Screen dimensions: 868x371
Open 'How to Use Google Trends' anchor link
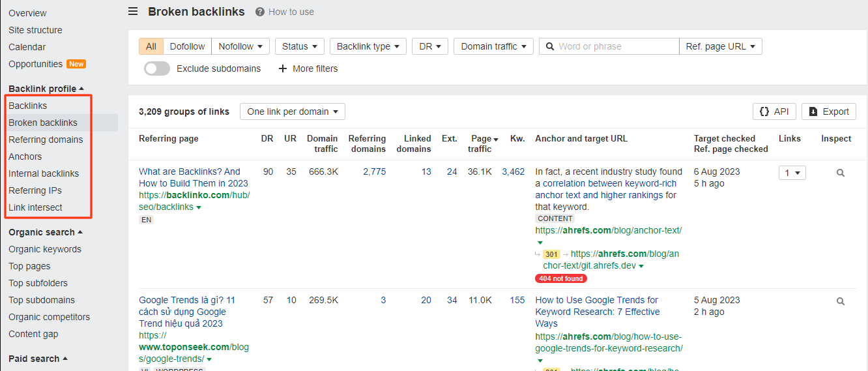click(x=598, y=312)
